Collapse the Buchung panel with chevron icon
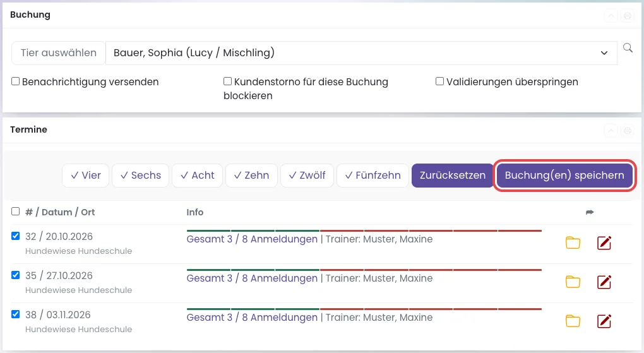644x353 pixels. pyautogui.click(x=611, y=16)
